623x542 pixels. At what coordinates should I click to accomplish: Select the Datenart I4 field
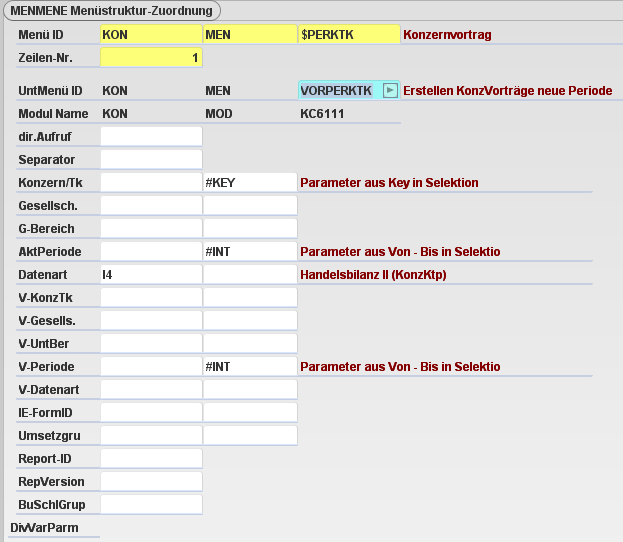[x=151, y=275]
